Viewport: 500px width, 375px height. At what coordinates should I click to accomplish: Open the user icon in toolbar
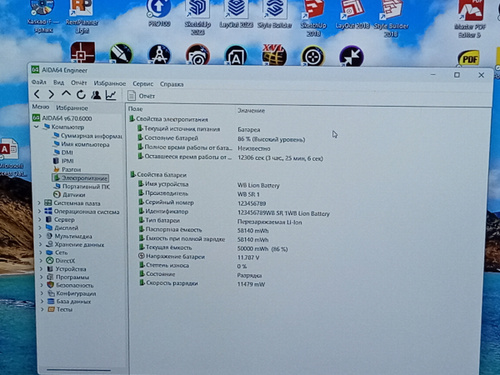96,95
